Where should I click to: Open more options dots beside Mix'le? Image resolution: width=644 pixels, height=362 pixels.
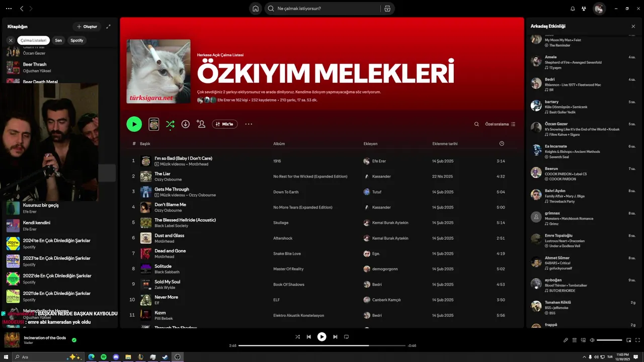point(249,124)
